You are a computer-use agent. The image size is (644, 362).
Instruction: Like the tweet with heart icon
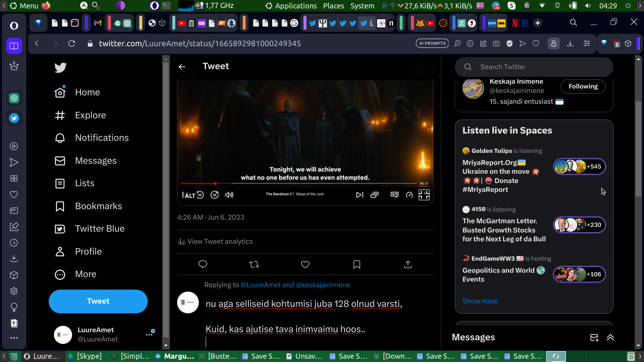[305, 264]
